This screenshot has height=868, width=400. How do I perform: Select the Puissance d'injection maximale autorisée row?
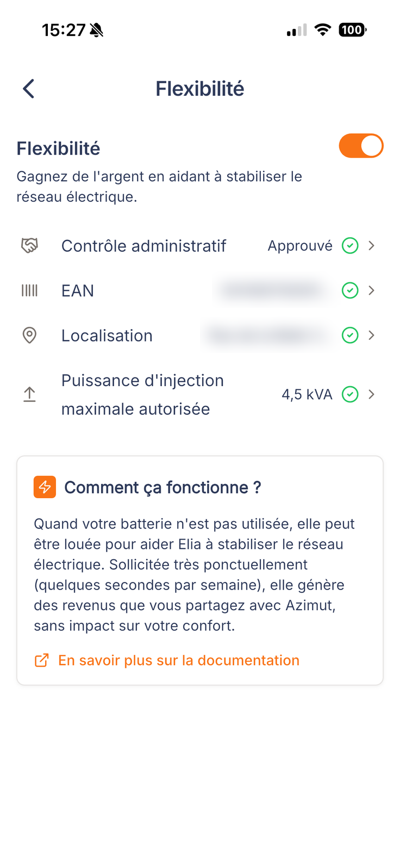pos(200,394)
